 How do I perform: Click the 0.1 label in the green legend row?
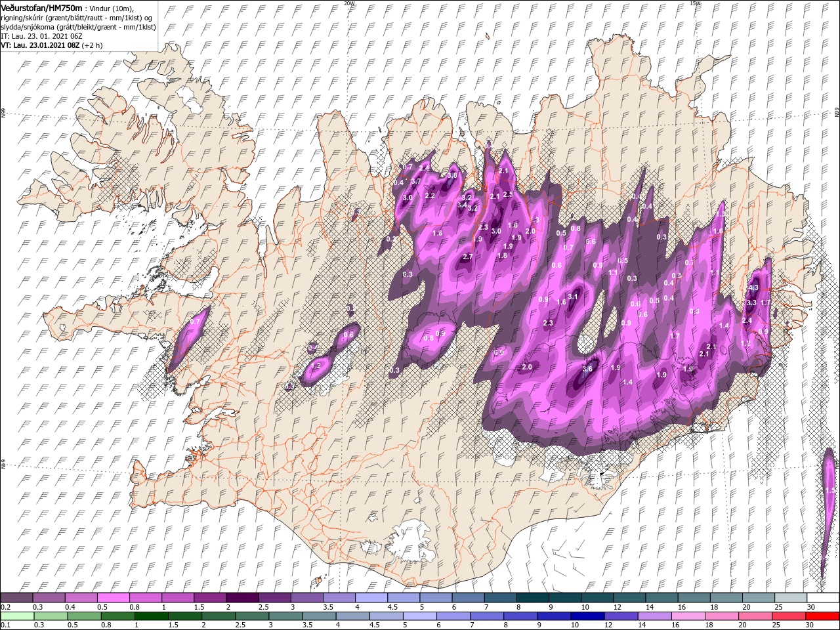click(5, 625)
